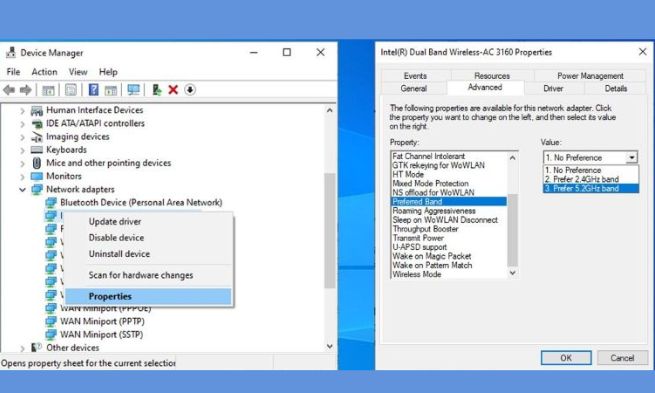Switch to the Details tab
Image resolution: width=655 pixels, height=393 pixels.
coord(616,89)
